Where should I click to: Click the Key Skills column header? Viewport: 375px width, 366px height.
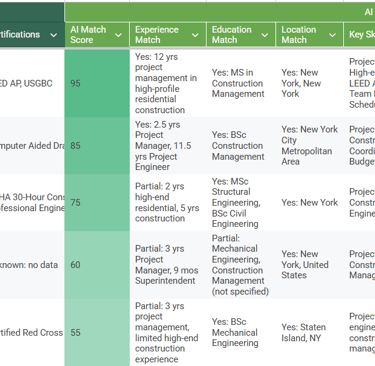pos(359,35)
